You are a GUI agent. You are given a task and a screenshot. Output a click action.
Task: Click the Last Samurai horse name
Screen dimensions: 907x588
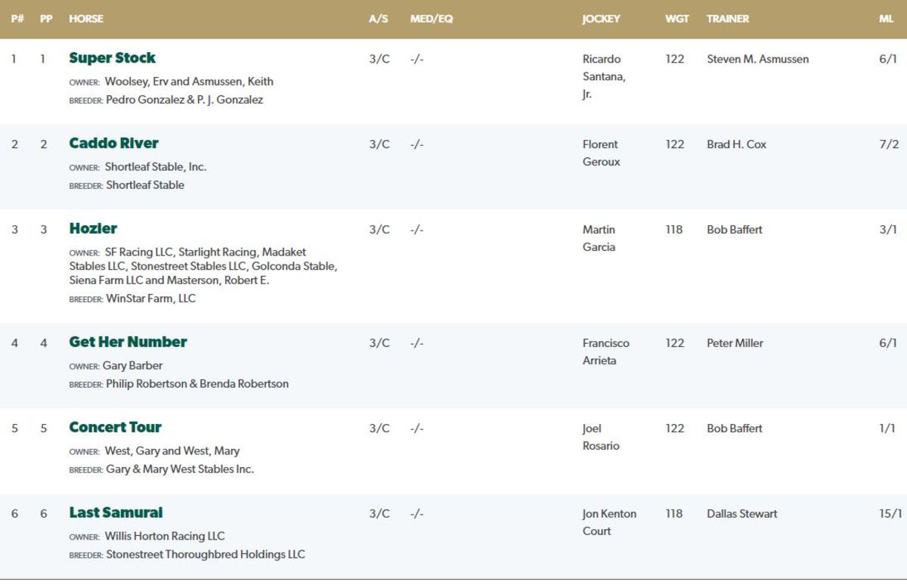[x=116, y=513]
